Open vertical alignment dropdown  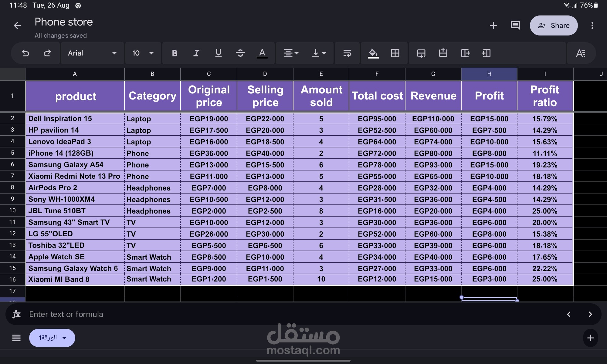pos(319,53)
